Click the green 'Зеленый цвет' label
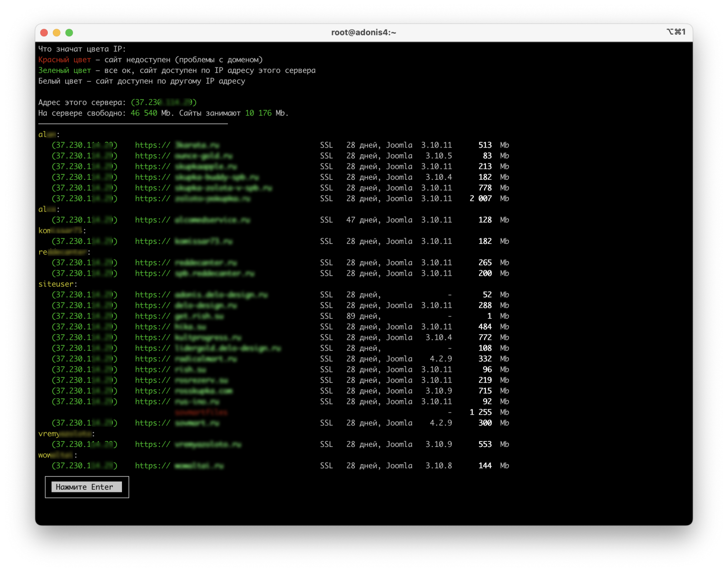Screen dimensions: 728x572 [x=65, y=71]
